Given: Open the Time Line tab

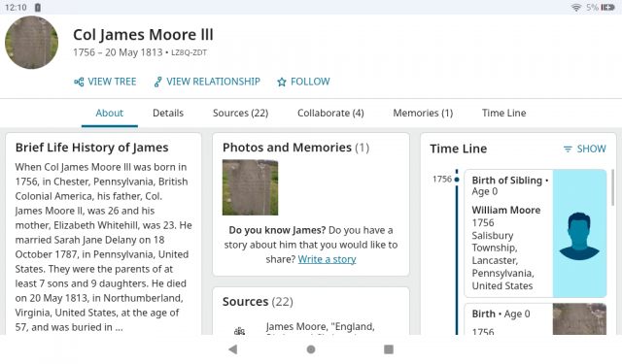Looking at the screenshot, I should pyautogui.click(x=503, y=113).
